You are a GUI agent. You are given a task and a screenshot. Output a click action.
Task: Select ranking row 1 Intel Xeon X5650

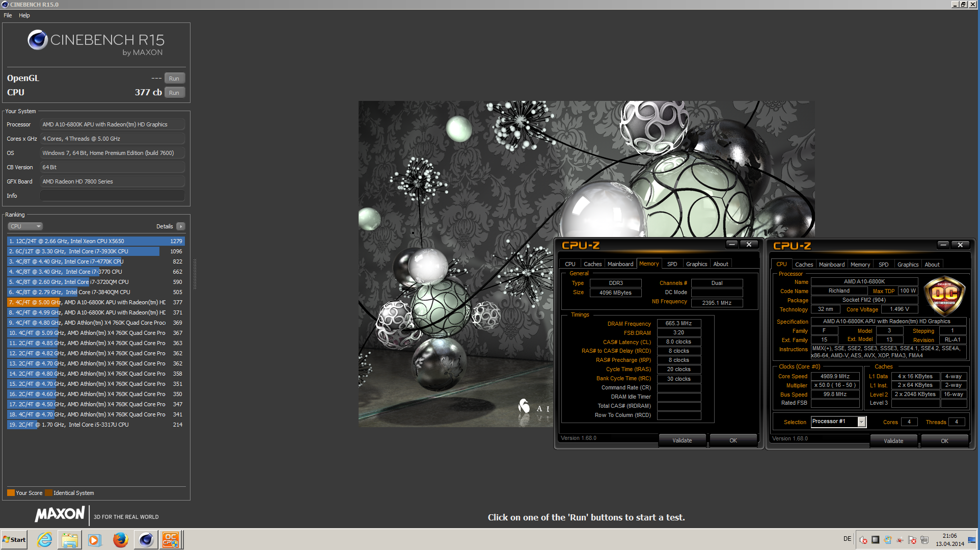(96, 241)
